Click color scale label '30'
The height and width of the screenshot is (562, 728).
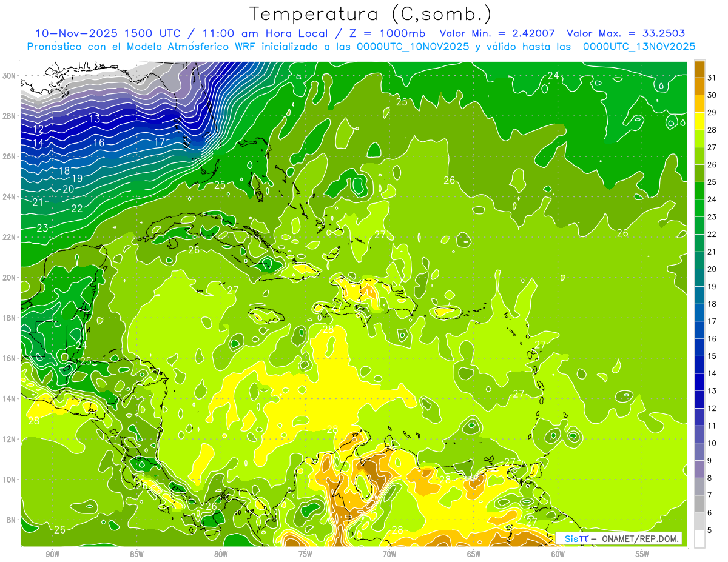click(712, 95)
